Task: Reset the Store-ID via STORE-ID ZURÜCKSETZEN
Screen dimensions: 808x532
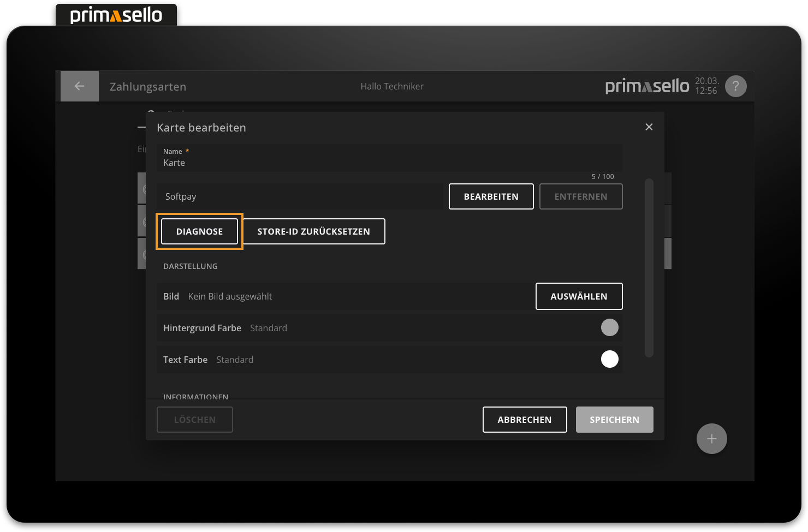Action: coord(314,231)
